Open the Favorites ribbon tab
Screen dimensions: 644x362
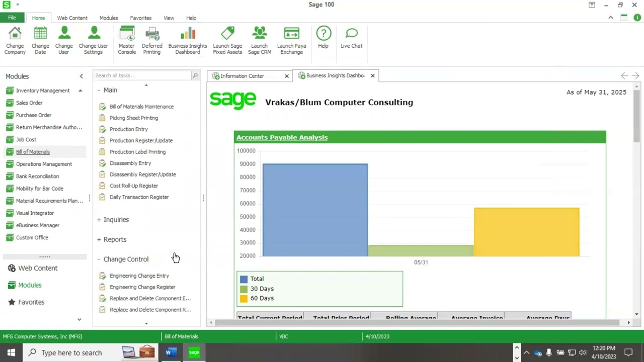(141, 18)
